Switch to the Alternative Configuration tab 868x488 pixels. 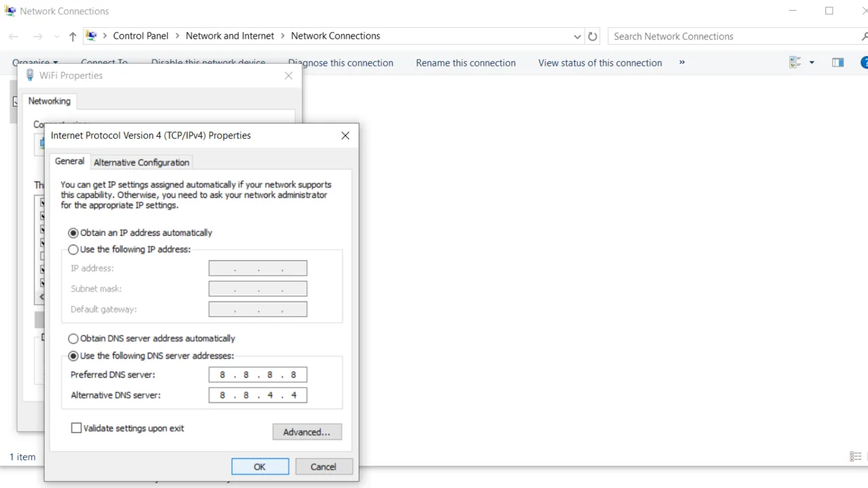(x=141, y=162)
